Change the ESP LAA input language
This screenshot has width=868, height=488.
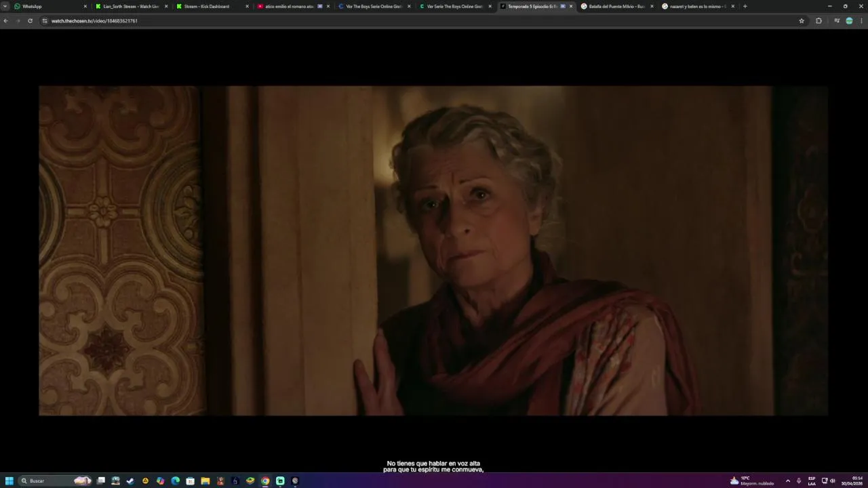[x=812, y=481]
